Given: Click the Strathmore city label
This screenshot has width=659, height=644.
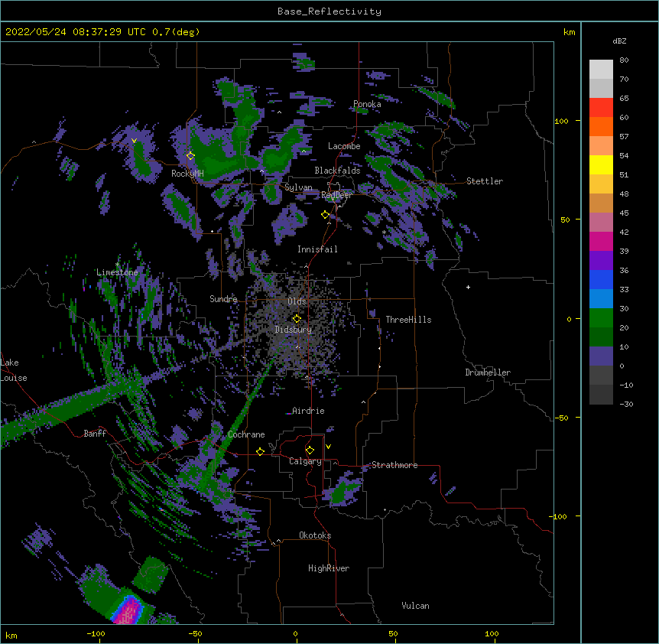Looking at the screenshot, I should 394,465.
